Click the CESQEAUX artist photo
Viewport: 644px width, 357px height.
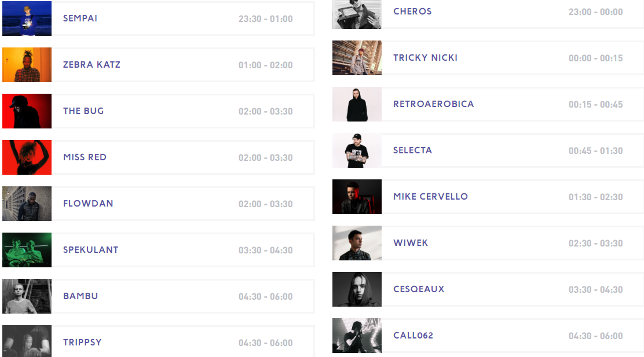tap(357, 289)
